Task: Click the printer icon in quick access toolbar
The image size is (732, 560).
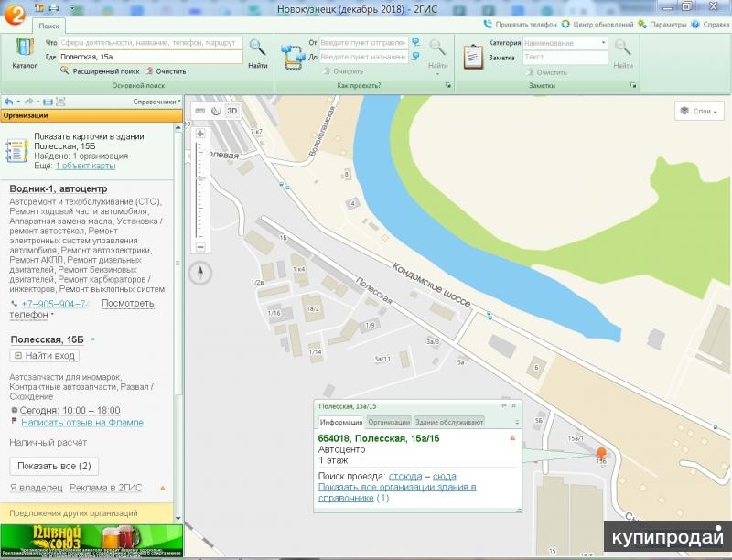Action: 54,8
